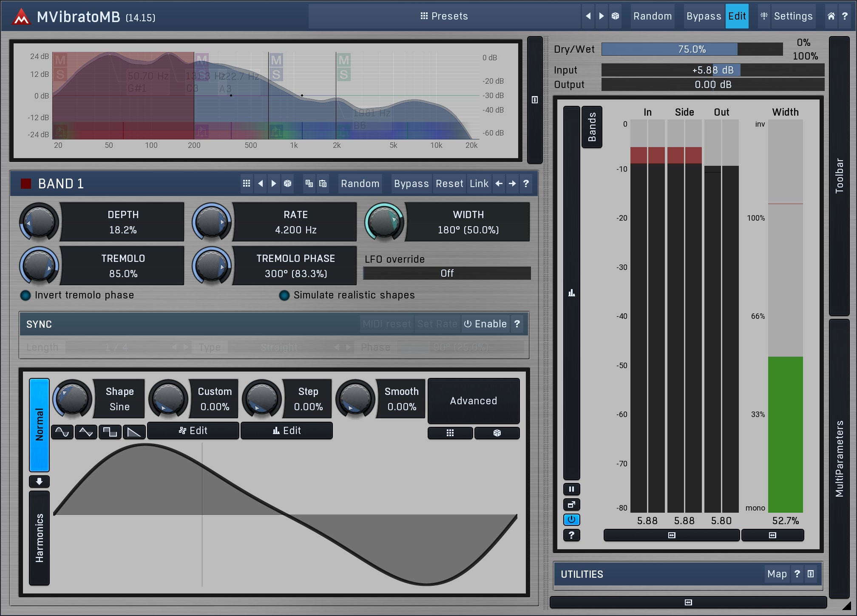Image resolution: width=857 pixels, height=616 pixels.
Task: Click the Band 1 Bypass button
Action: click(x=411, y=184)
